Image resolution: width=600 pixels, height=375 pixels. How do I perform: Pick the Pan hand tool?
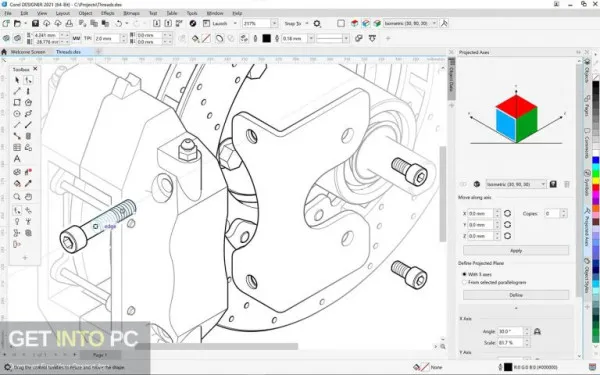[28, 197]
